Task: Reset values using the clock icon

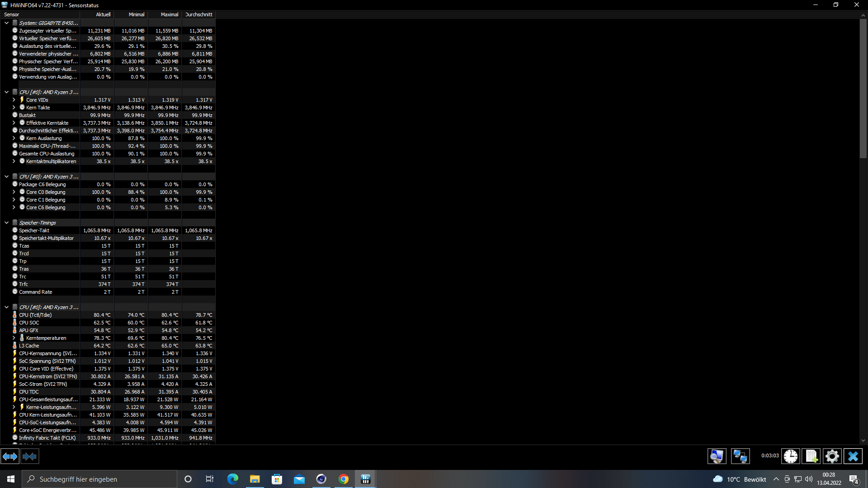Action: (790, 456)
